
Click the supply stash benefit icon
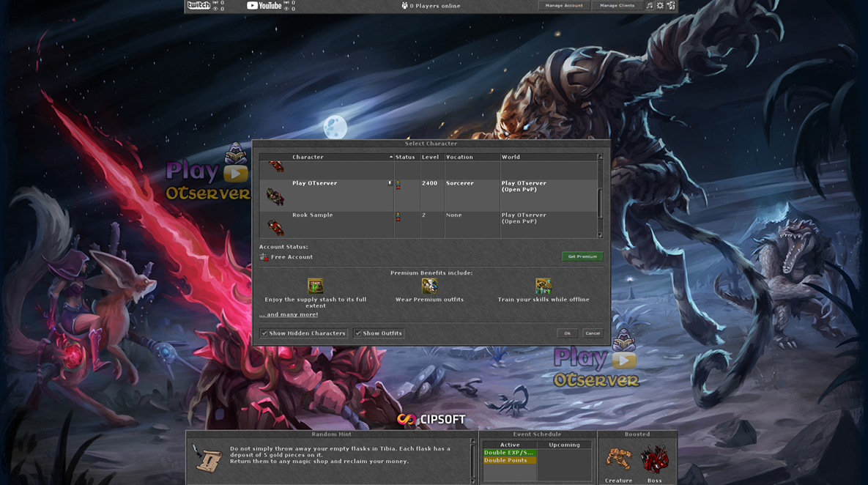(x=316, y=286)
